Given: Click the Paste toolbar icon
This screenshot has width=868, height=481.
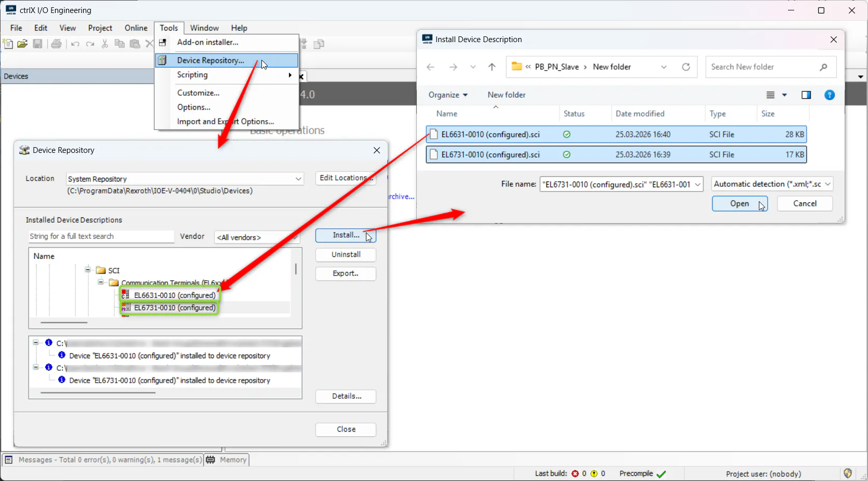Looking at the screenshot, I should coord(135,44).
